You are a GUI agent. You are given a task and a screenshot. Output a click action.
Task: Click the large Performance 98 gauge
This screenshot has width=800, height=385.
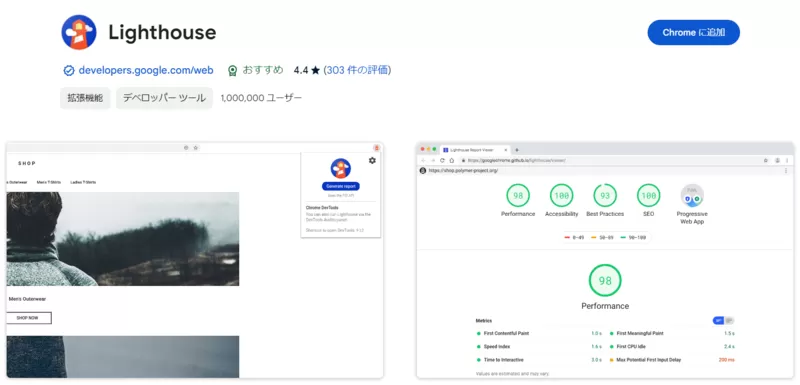pos(605,281)
